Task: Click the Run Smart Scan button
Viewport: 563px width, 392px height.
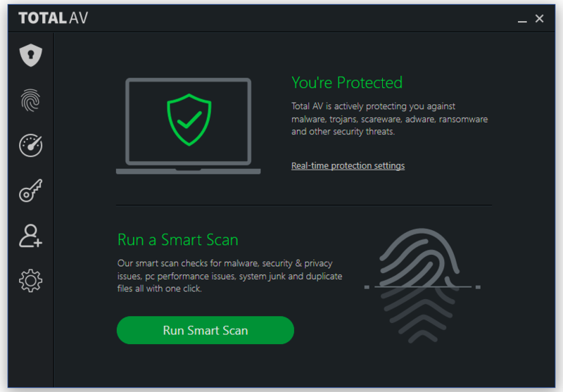Action: (205, 330)
